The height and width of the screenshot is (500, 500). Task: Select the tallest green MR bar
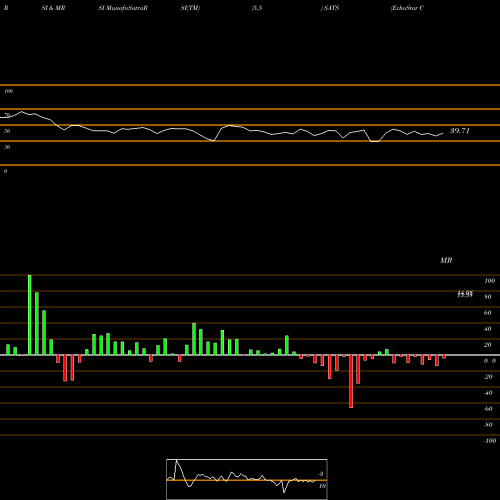pos(30,315)
